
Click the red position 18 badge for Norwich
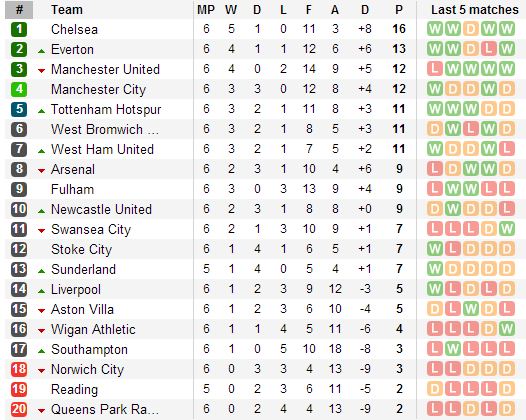coord(19,369)
